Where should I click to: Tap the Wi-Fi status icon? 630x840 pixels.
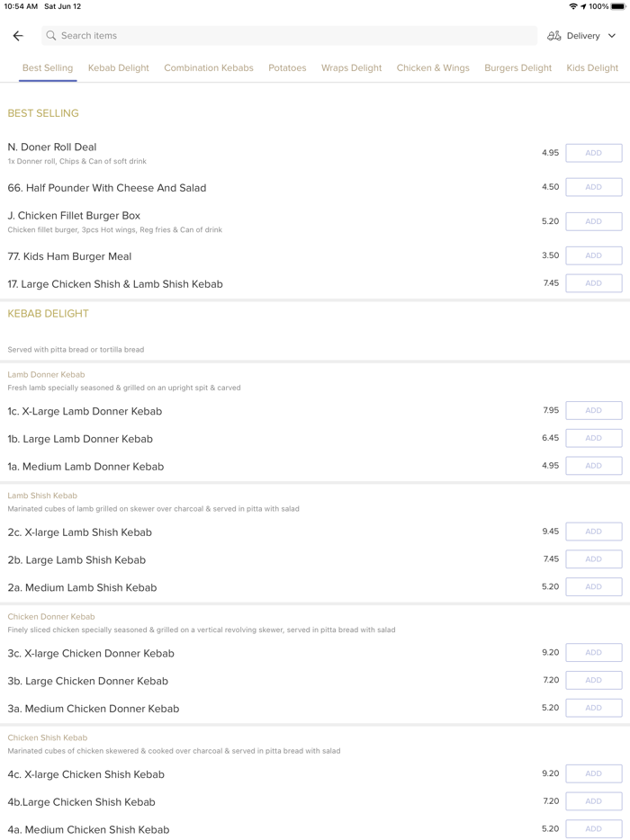[x=573, y=6]
